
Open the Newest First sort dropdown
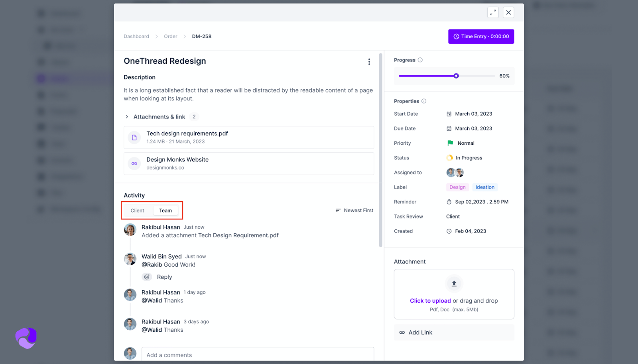[x=354, y=211]
